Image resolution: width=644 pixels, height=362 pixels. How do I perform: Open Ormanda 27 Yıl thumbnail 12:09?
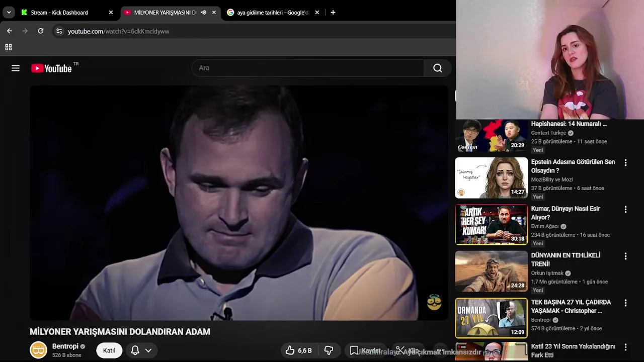point(492,318)
